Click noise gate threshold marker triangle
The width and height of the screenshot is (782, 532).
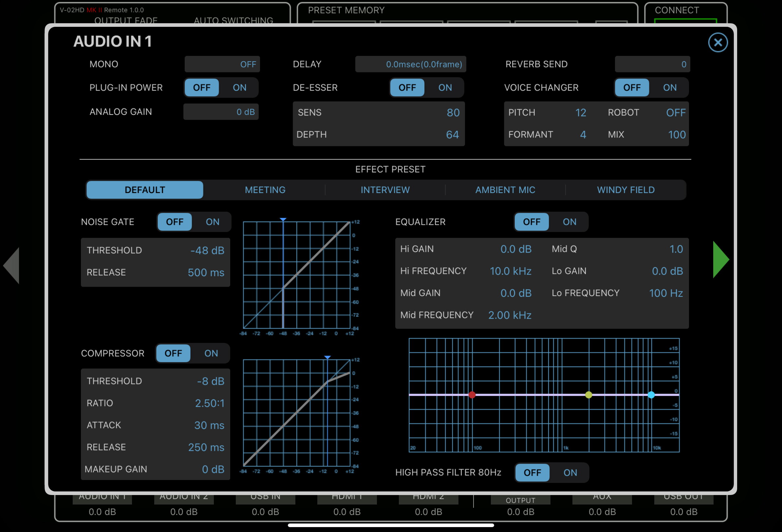point(283,220)
